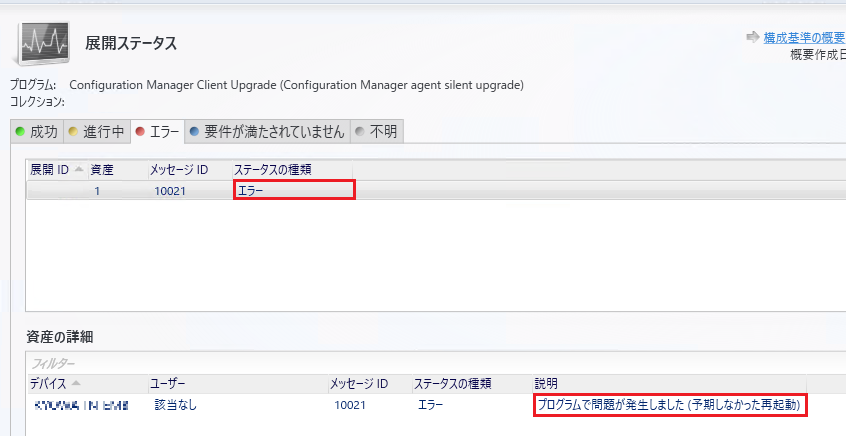This screenshot has height=436, width=846.
Task: Click the エラー status cell in the upper table
Action: point(294,190)
